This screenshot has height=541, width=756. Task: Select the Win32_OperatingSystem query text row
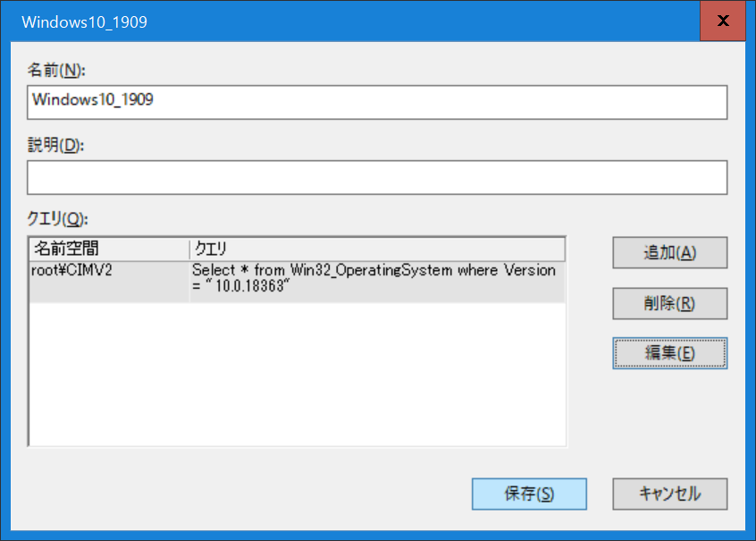click(x=377, y=282)
